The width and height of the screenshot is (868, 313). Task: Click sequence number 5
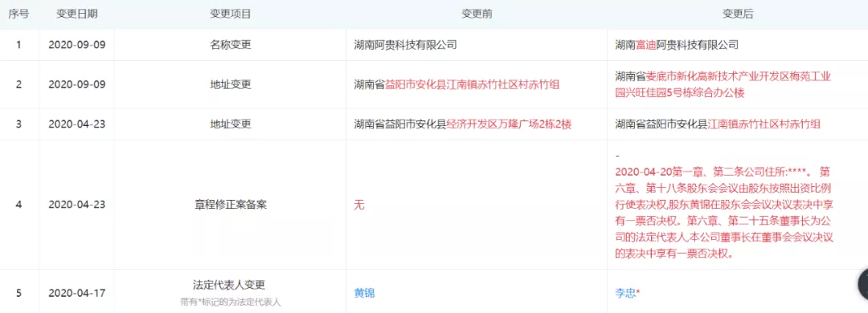pos(18,293)
